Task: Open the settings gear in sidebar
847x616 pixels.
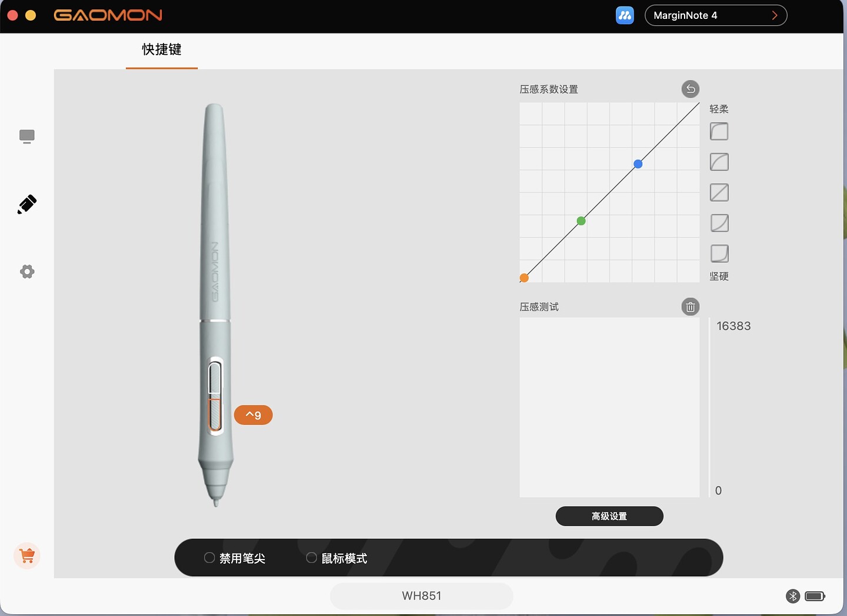Action: click(x=27, y=271)
